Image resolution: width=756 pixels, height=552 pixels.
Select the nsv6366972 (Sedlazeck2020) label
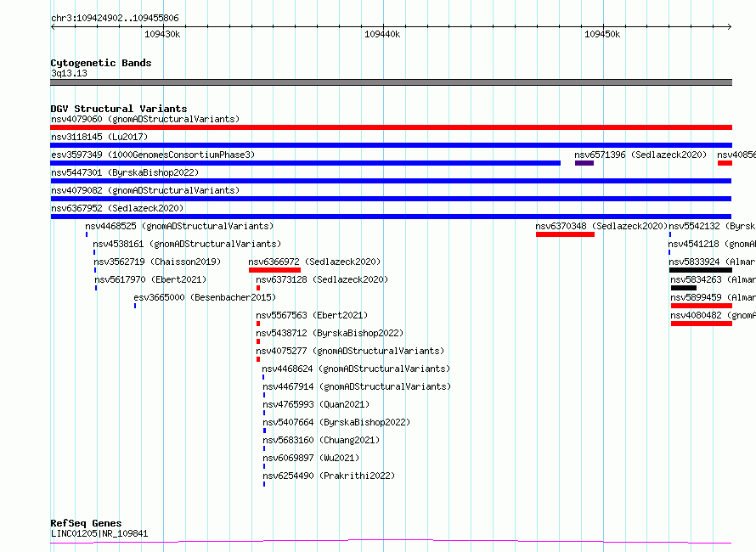click(x=314, y=262)
